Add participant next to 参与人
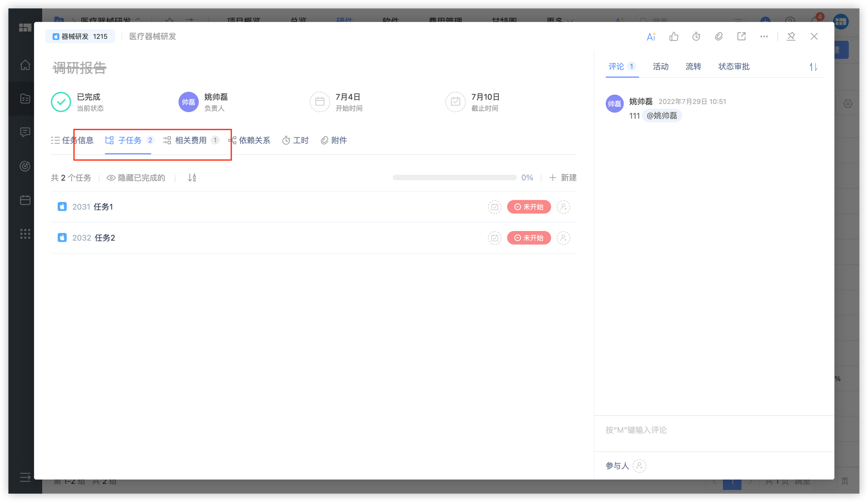Image resolution: width=868 pixels, height=502 pixels. 639,466
